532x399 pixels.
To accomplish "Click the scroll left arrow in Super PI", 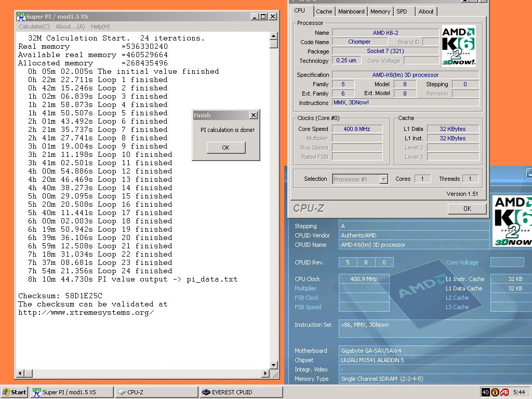I will pos(20,374).
